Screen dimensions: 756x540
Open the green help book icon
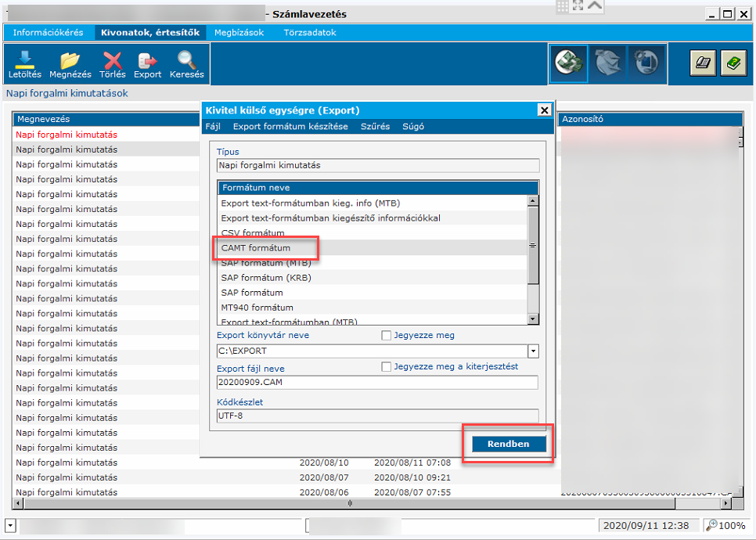(733, 63)
